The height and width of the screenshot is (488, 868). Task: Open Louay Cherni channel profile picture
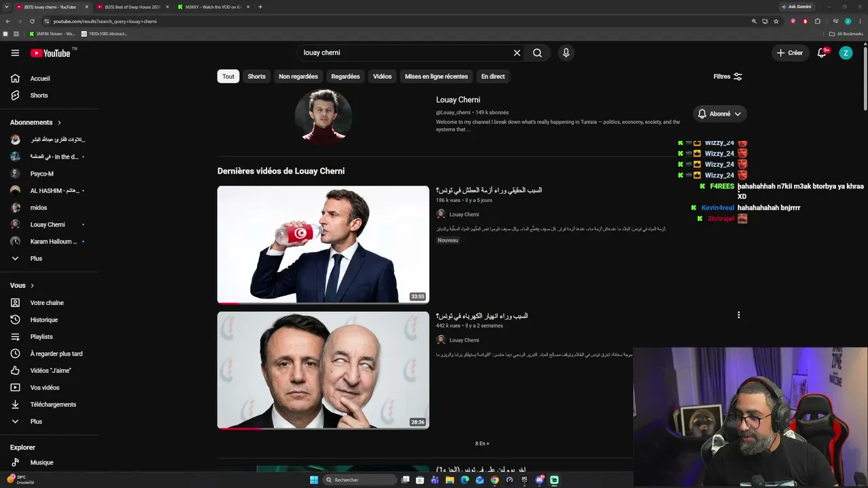(x=323, y=117)
